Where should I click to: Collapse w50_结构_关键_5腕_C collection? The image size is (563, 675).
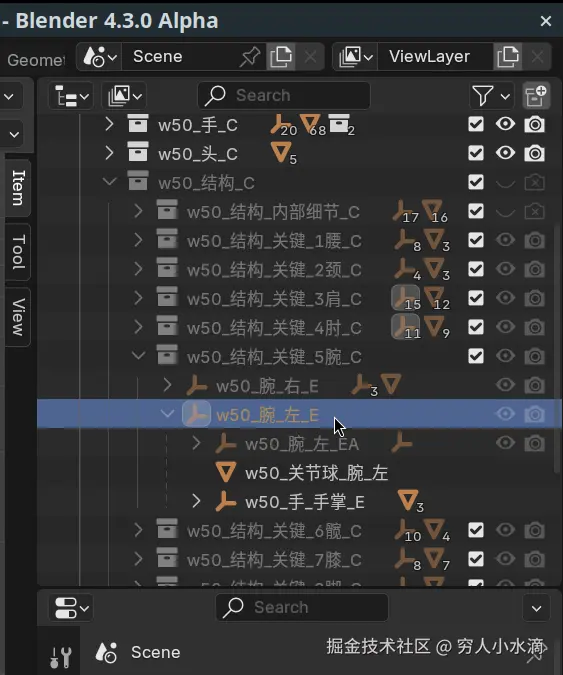[138, 356]
